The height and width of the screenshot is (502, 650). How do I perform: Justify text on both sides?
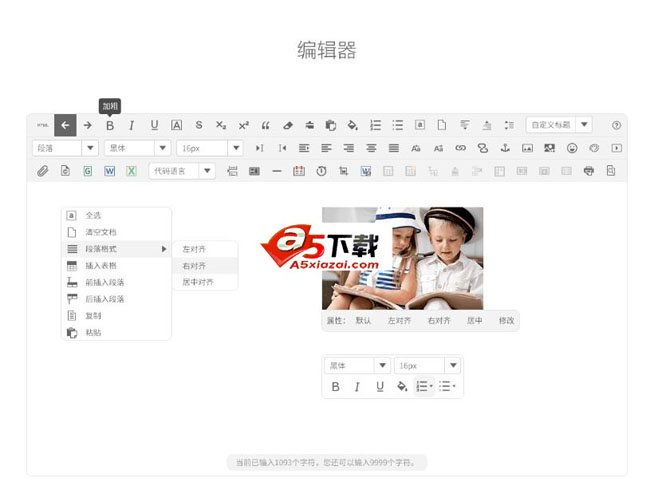(394, 148)
